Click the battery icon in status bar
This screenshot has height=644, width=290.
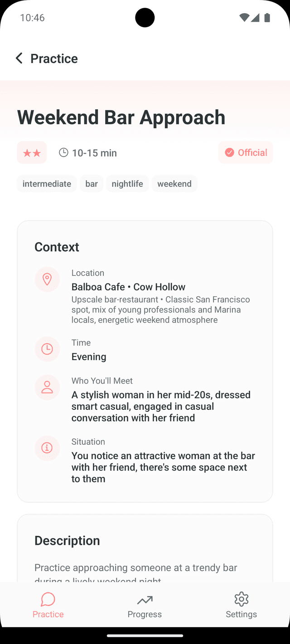pyautogui.click(x=267, y=18)
